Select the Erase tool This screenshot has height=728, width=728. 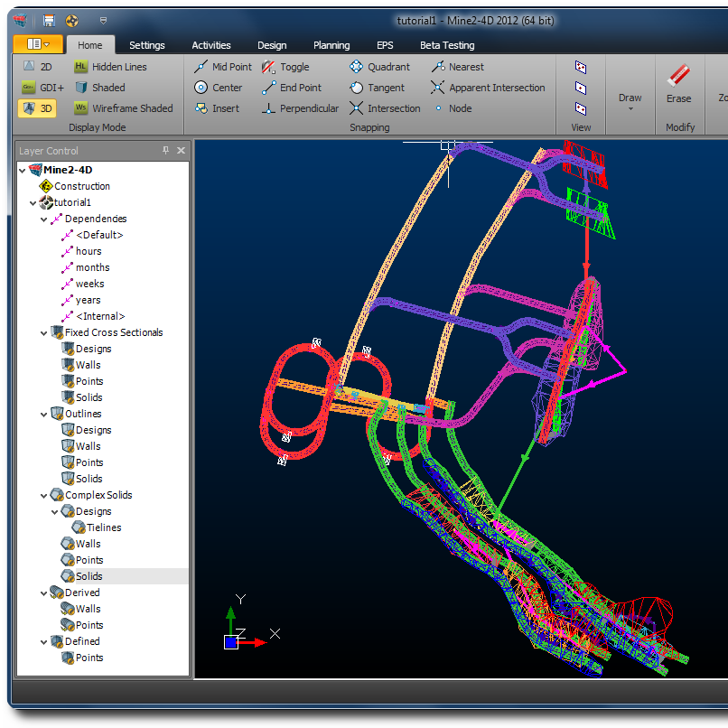click(x=678, y=84)
